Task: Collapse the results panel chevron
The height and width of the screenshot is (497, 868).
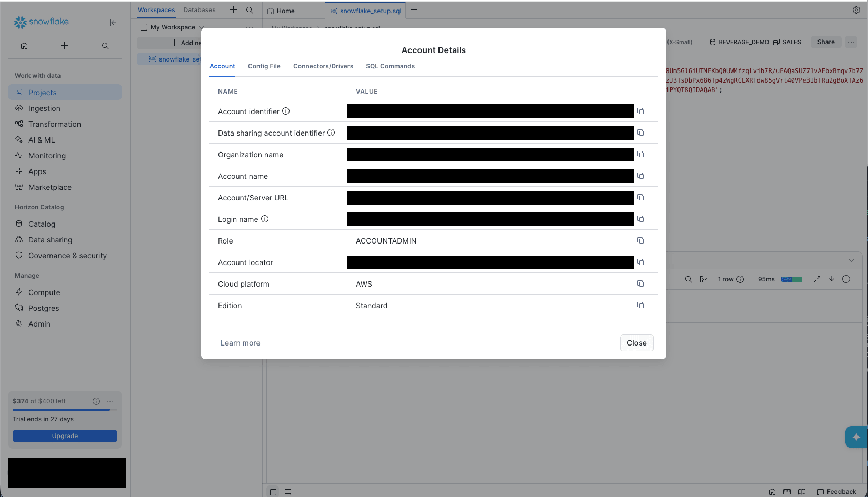Action: [852, 260]
